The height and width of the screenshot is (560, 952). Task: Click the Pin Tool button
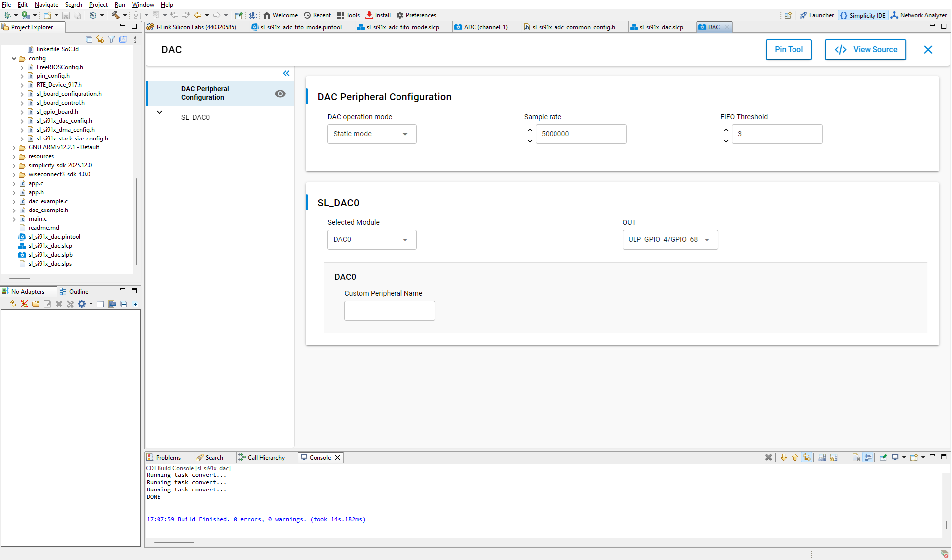[x=789, y=50]
